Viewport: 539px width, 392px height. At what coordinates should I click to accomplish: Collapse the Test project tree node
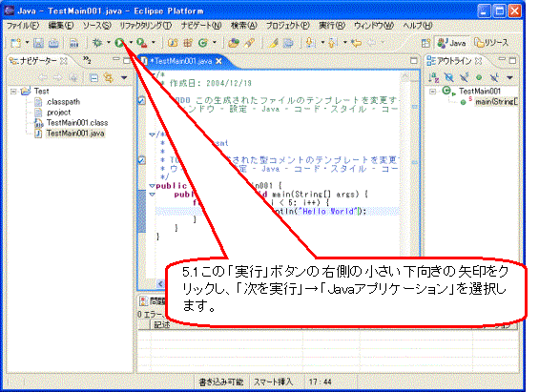[13, 92]
